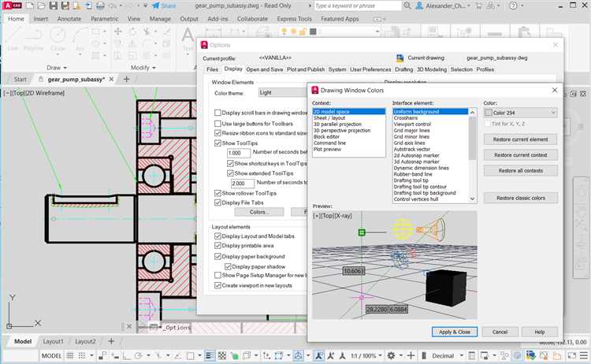Open the Help question mark icon

coord(513,6)
